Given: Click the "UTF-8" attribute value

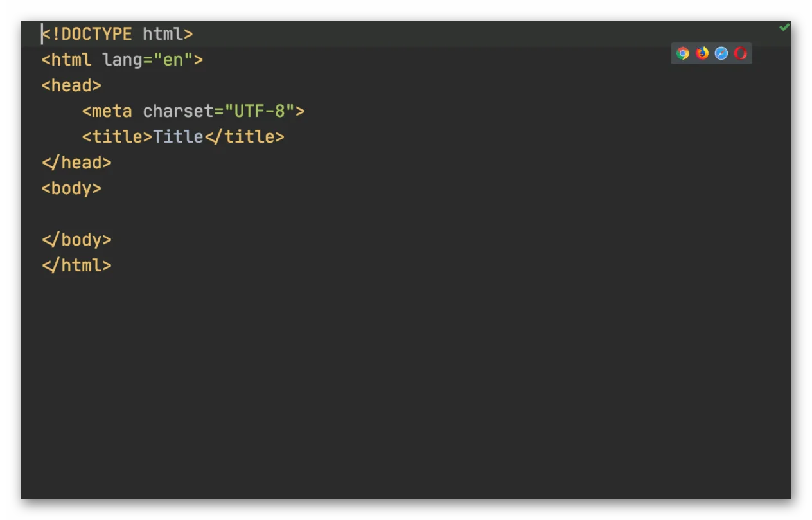Looking at the screenshot, I should (260, 111).
